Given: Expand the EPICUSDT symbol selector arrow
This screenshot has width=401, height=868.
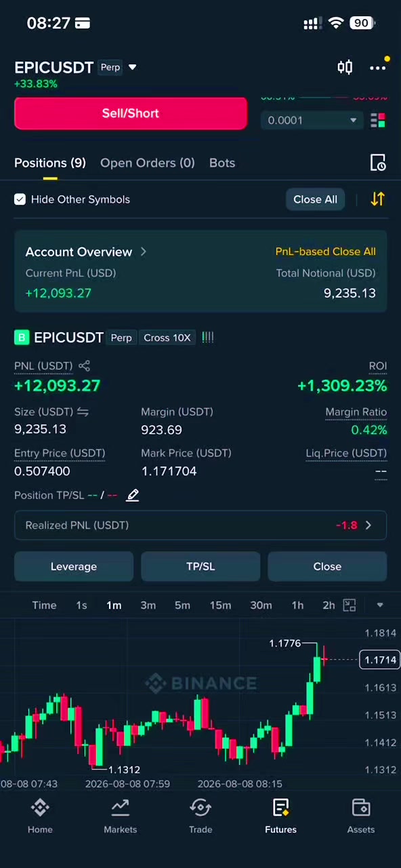Looking at the screenshot, I should click(x=133, y=67).
